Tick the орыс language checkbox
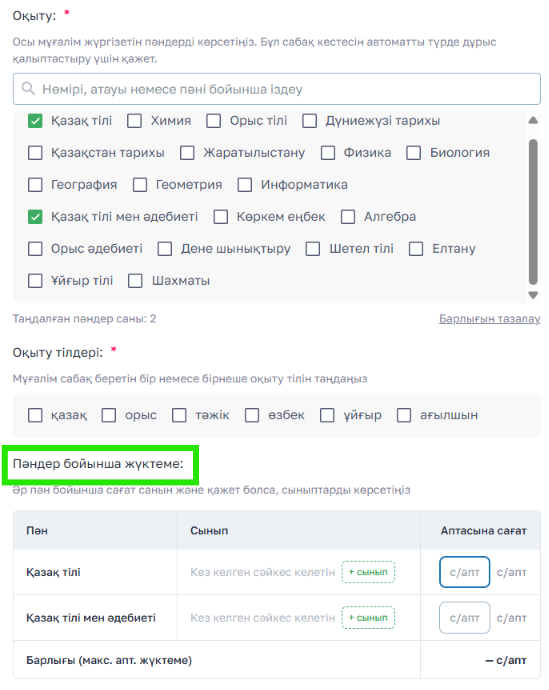Screen dimensions: 549x690 (x=109, y=415)
